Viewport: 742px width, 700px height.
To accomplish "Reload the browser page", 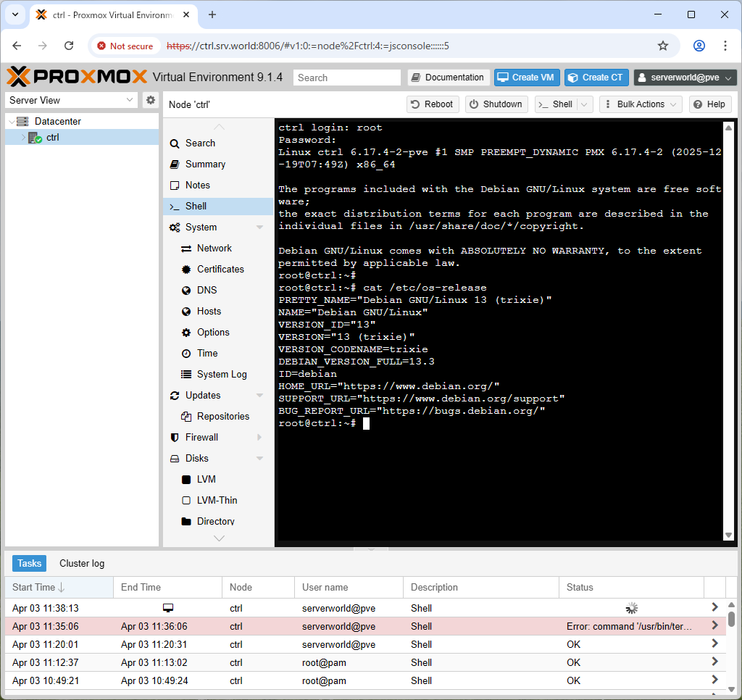I will (69, 46).
